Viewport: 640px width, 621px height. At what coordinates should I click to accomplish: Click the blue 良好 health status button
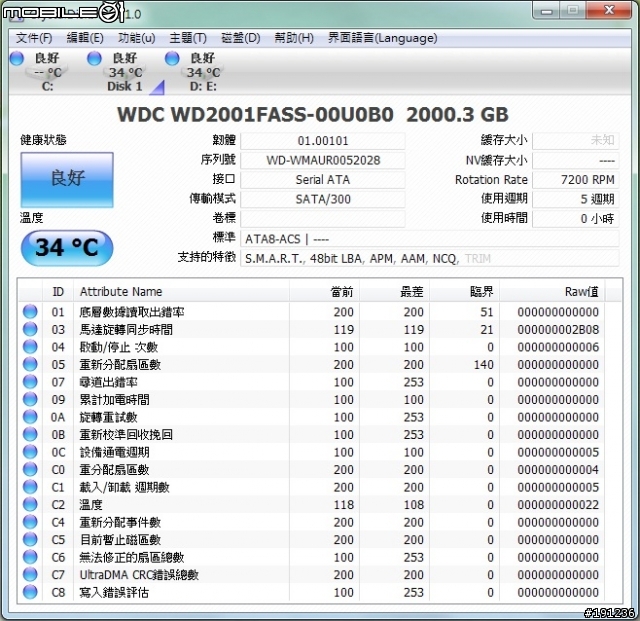67,180
